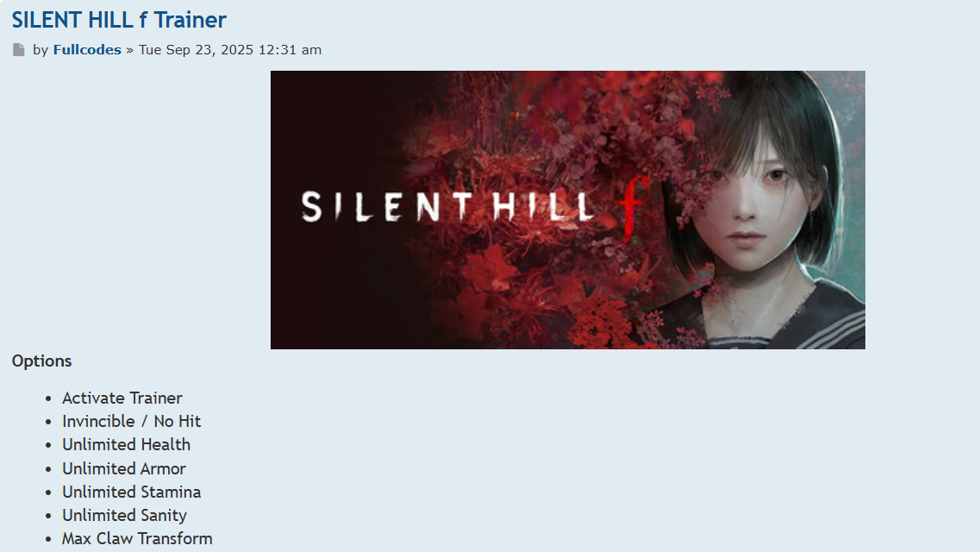The image size is (980, 552).
Task: Select the Unlimited Stamina option
Action: click(x=131, y=492)
